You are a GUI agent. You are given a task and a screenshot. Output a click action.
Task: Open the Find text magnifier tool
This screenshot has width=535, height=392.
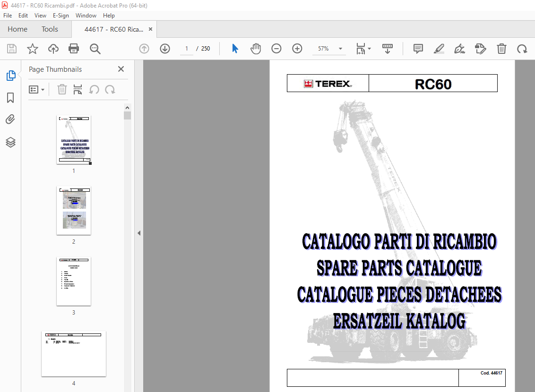point(95,49)
